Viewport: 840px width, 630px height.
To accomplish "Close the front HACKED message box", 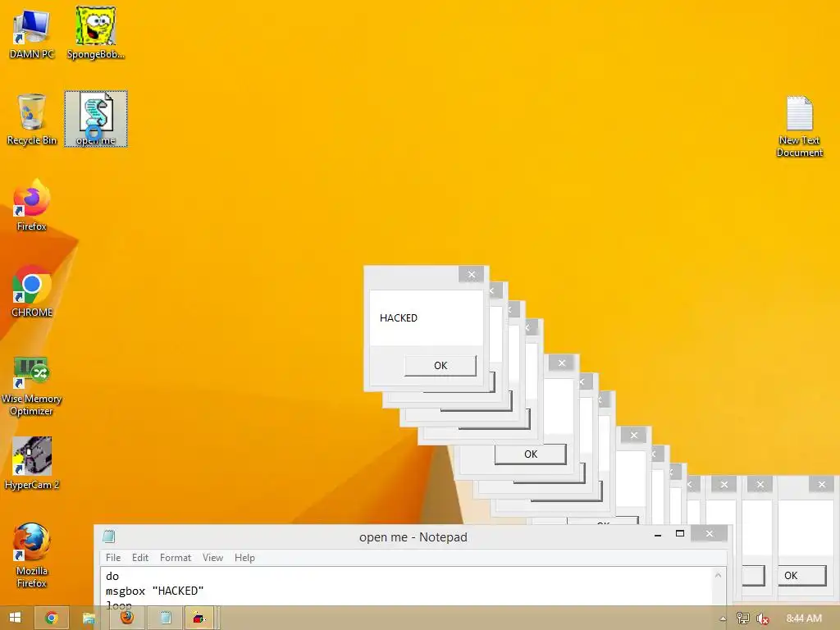I will 472,274.
